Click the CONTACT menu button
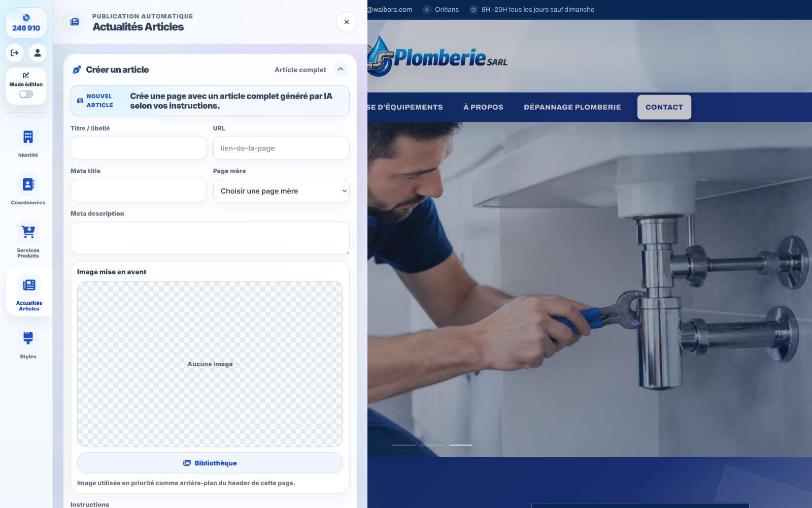Screen dimensions: 812x508 click(x=664, y=107)
